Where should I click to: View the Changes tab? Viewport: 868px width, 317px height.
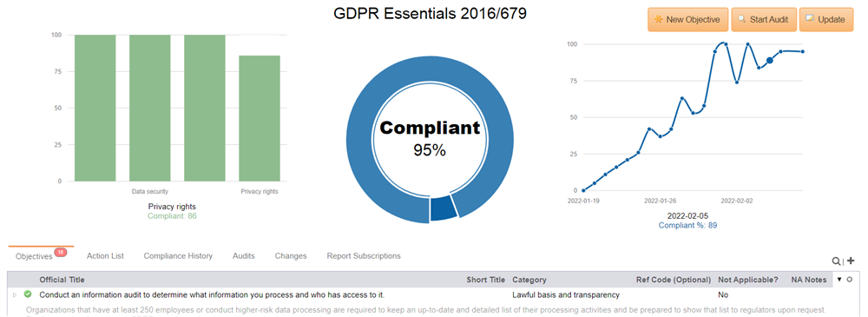[x=291, y=256]
